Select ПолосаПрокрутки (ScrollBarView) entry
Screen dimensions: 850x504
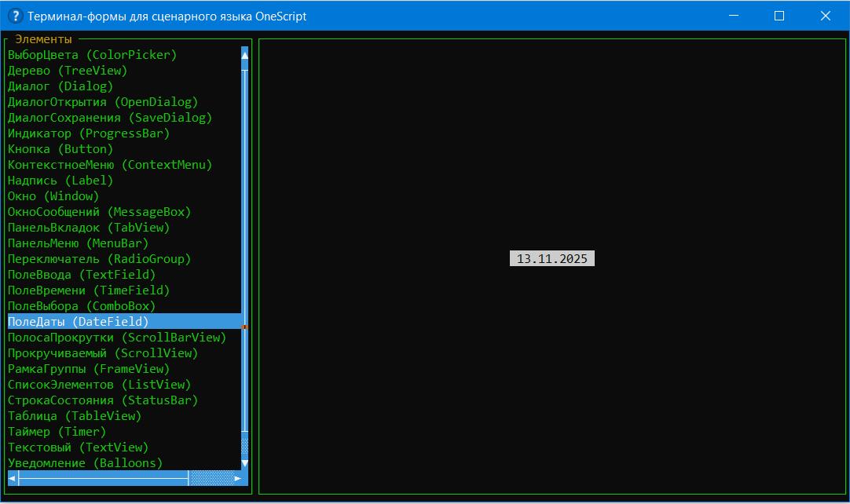117,338
